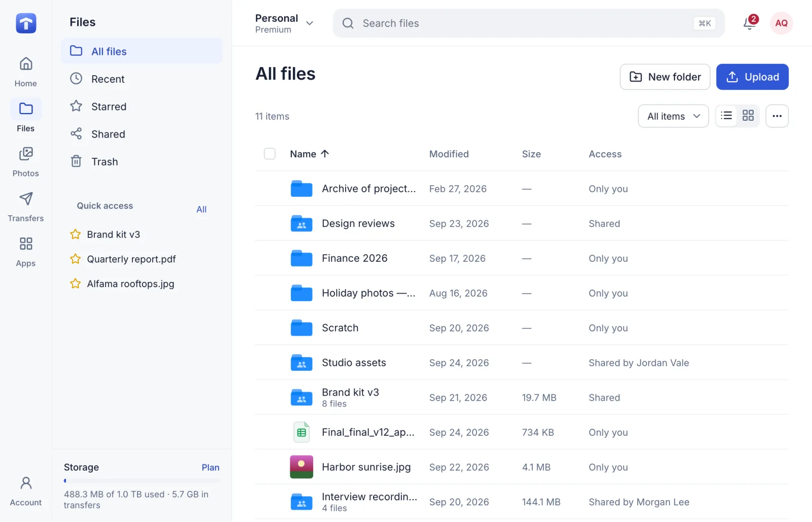This screenshot has height=522, width=812.
Task: Click Holiday photos folder icon
Action: [x=301, y=293]
